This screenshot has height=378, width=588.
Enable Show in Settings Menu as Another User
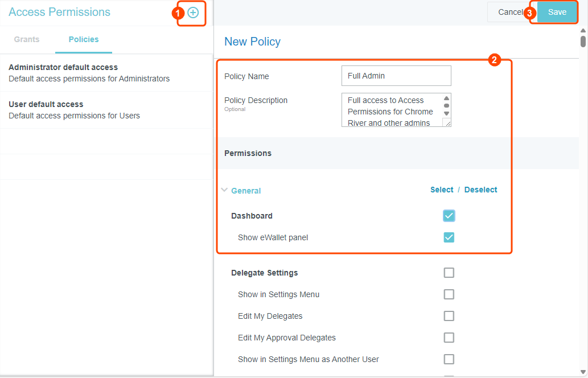[449, 359]
